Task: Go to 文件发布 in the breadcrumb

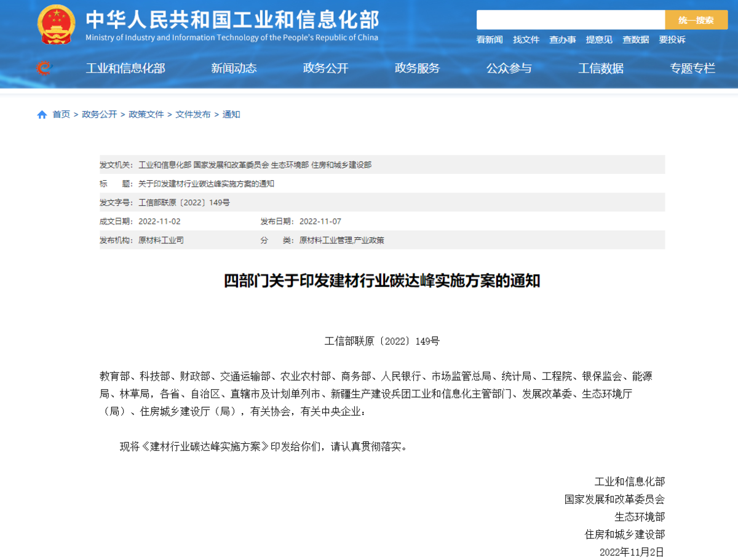Action: point(193,114)
